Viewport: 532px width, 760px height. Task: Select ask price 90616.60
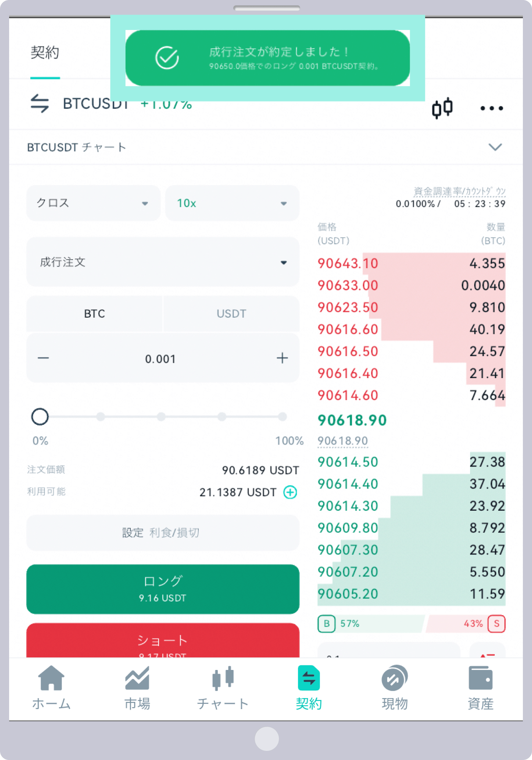tap(348, 329)
